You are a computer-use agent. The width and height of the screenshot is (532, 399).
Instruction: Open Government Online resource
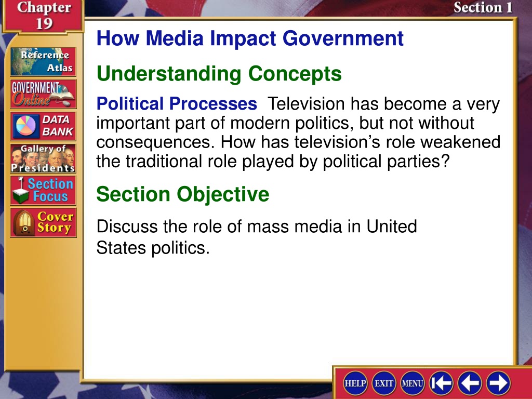click(43, 94)
